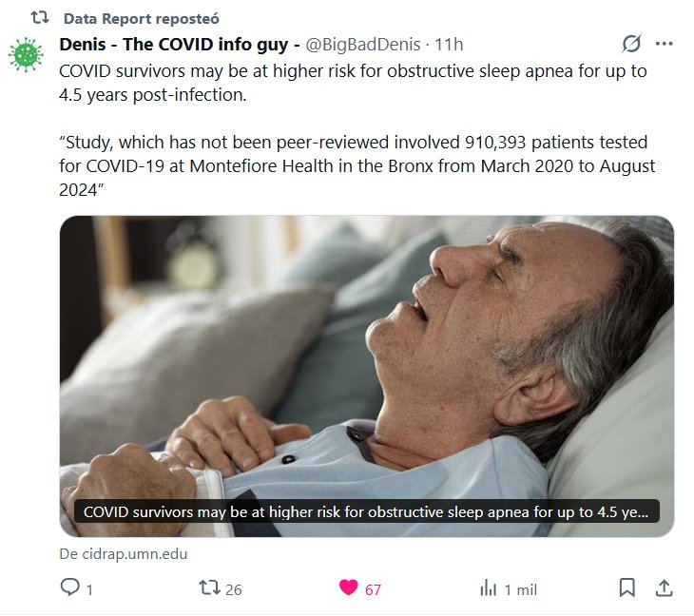Open the view analytics bar chart icon

coord(489,588)
